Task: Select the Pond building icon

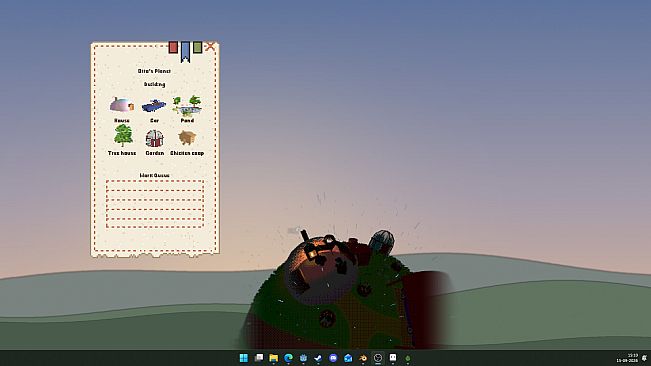Action: pos(187,106)
